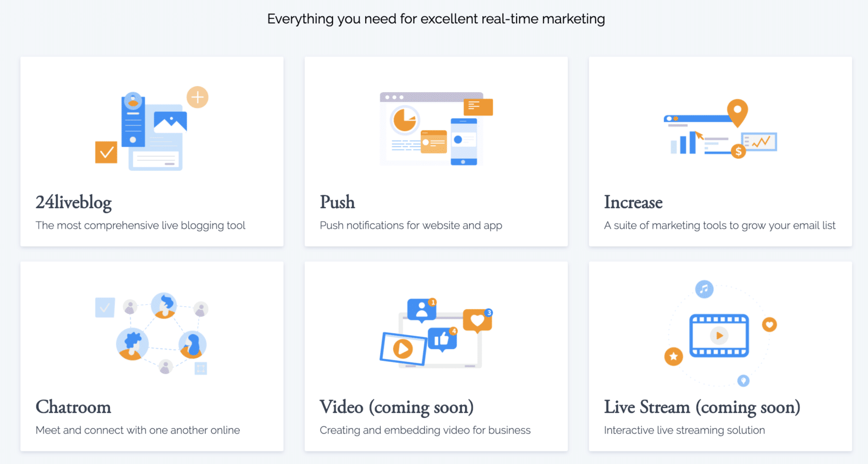Screen dimensions: 868x464
Task: Click "Push notifications for website and app" text
Action: [x=411, y=225]
